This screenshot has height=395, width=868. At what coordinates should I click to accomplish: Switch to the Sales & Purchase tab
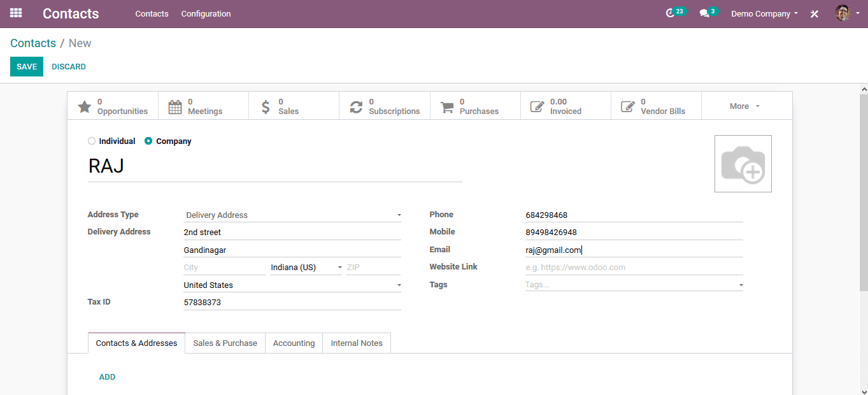pos(225,343)
